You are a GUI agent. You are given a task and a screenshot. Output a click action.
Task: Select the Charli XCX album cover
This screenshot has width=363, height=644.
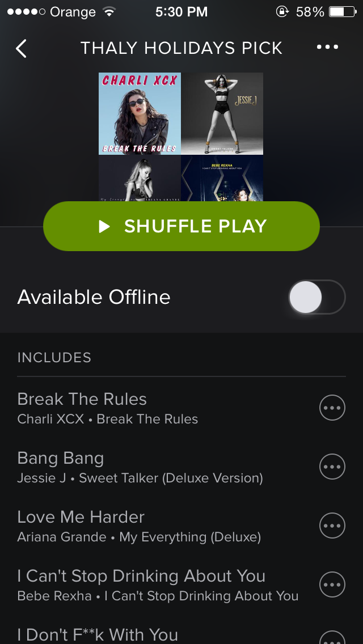coord(140,113)
